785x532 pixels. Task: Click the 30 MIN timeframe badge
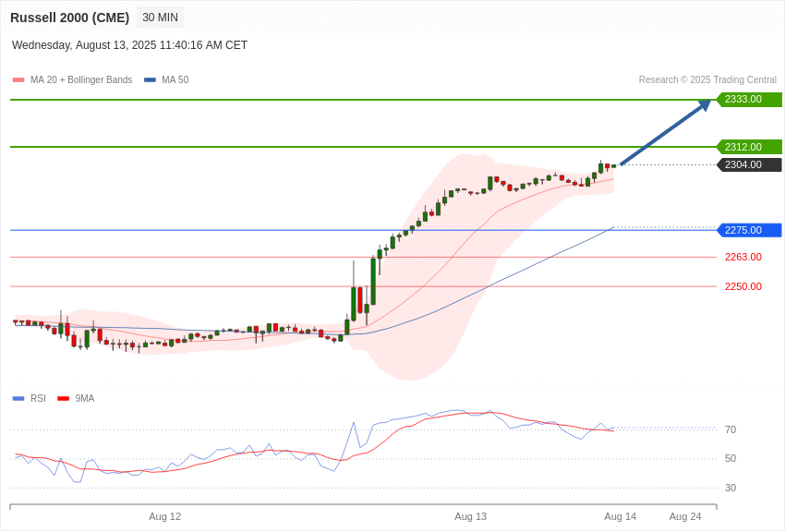point(160,18)
